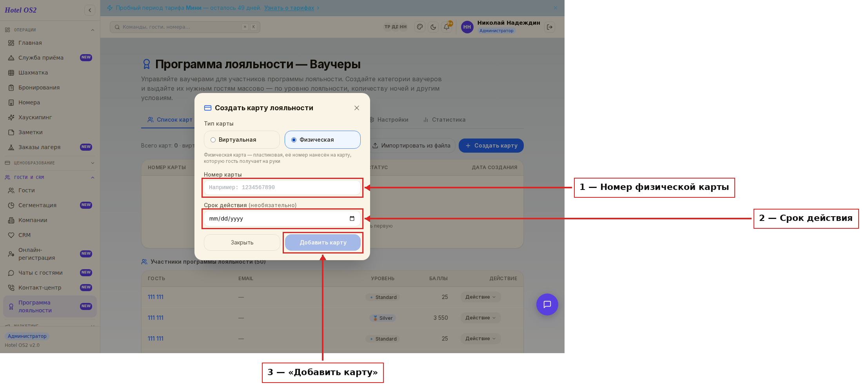
Task: Open Шахматка grid view
Action: pyautogui.click(x=50, y=73)
